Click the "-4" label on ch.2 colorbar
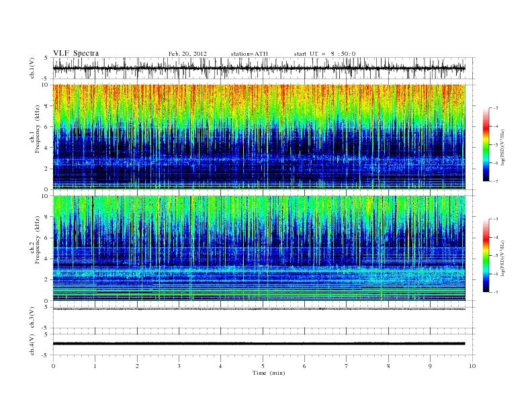 click(496, 237)
